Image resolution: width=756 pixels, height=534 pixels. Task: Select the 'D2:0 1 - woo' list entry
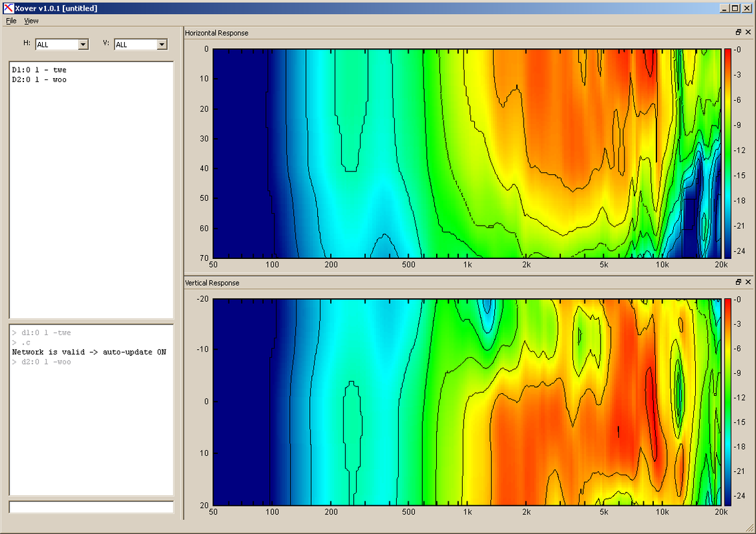point(39,79)
